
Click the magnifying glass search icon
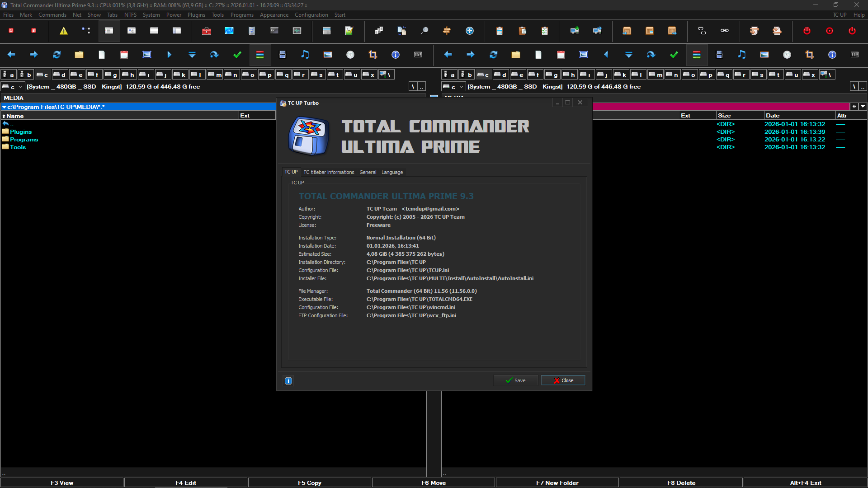point(424,31)
